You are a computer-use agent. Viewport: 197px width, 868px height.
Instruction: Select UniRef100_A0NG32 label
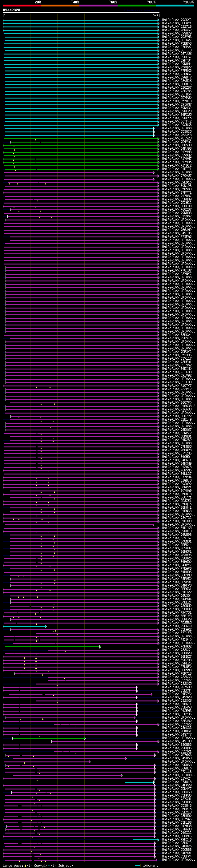tap(177, 646)
